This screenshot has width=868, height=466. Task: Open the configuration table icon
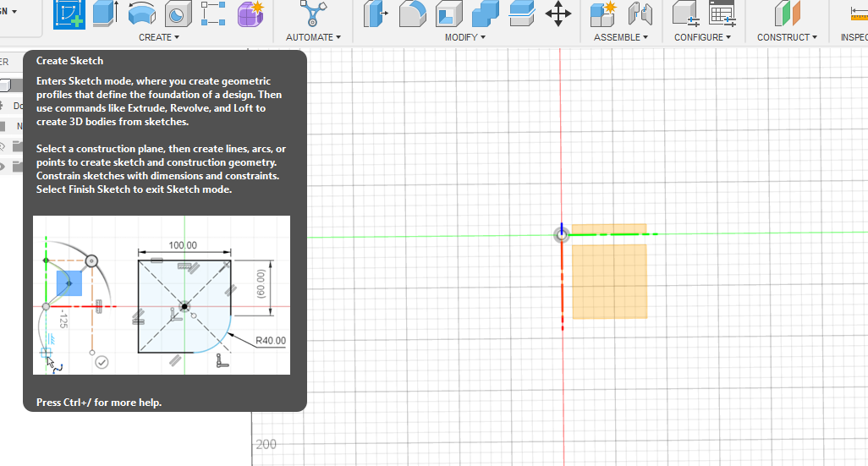(723, 14)
